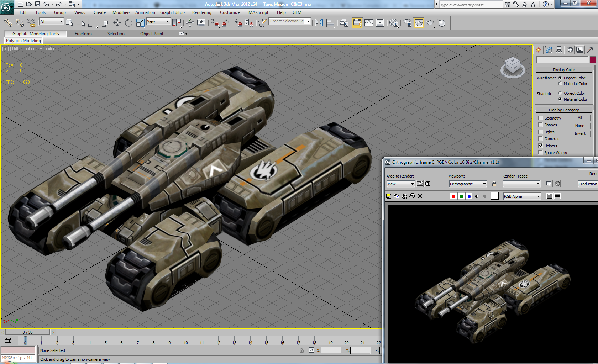Toggle red channel in render window
598x364 pixels.
[x=453, y=196]
